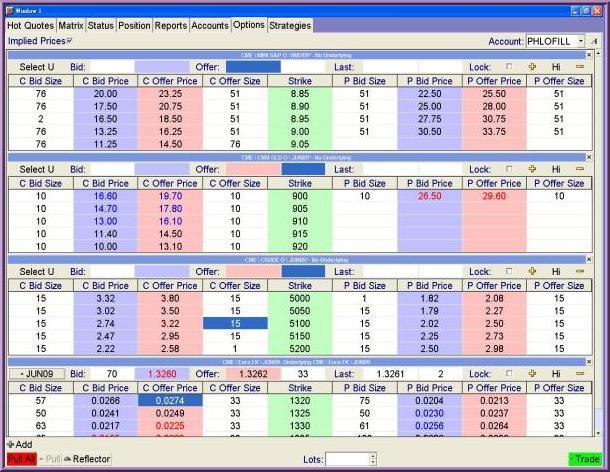610x472 pixels.
Task: Click the plus icon in Mini S&P panel
Action: [532, 67]
